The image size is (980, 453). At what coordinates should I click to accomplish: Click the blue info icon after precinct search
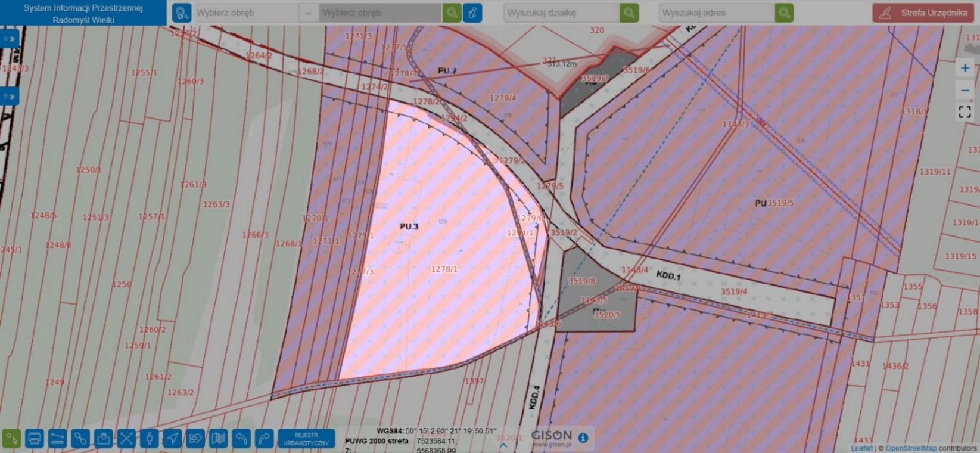472,13
